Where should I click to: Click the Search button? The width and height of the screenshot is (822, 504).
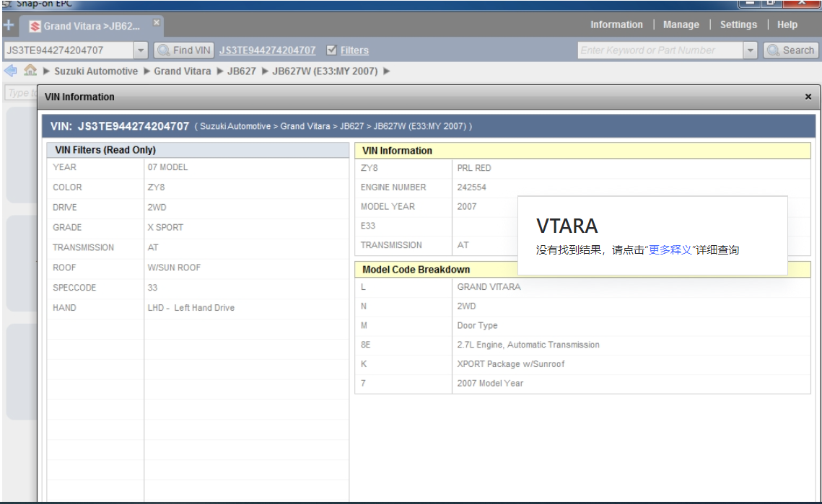pos(790,50)
